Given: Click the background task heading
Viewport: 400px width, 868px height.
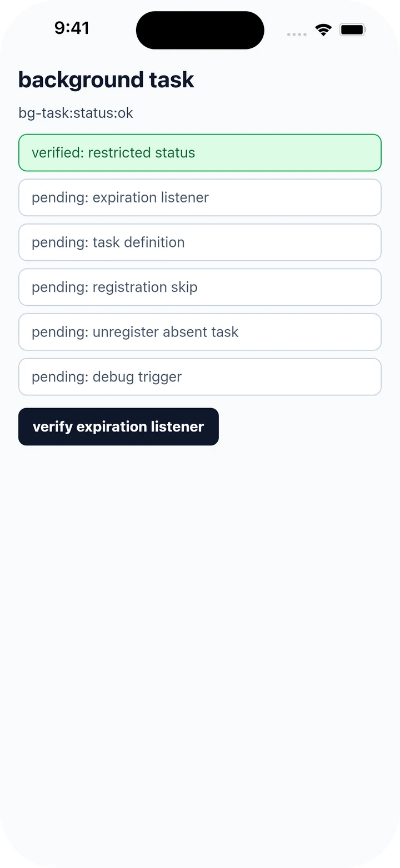Looking at the screenshot, I should 106,80.
